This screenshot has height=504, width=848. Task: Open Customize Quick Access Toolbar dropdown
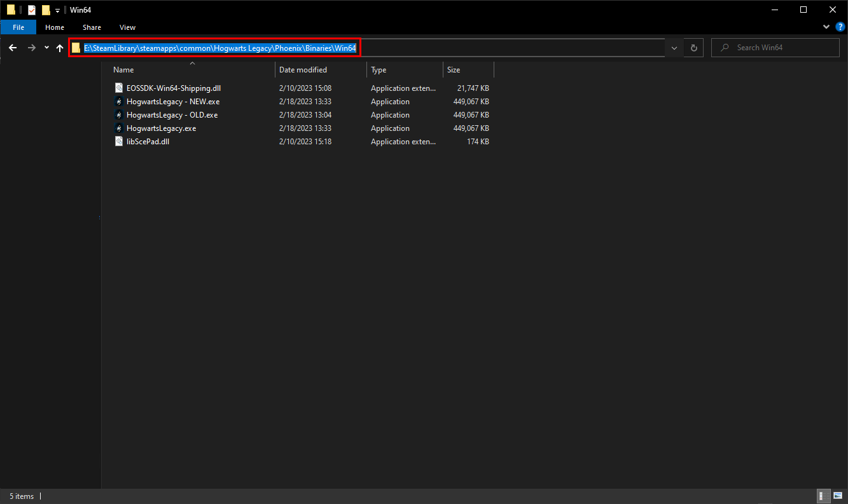pyautogui.click(x=57, y=10)
